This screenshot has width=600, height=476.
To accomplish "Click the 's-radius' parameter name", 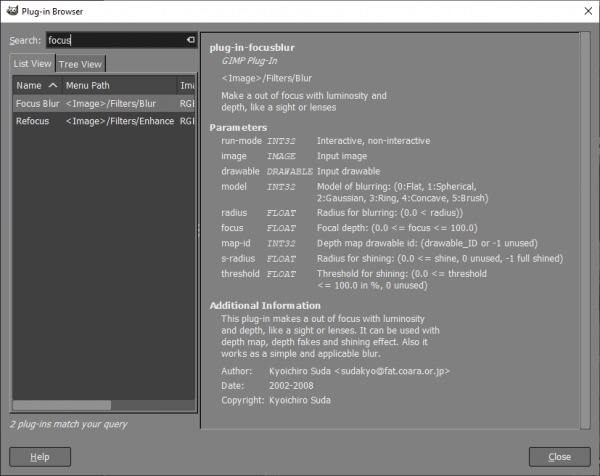I will coord(238,259).
